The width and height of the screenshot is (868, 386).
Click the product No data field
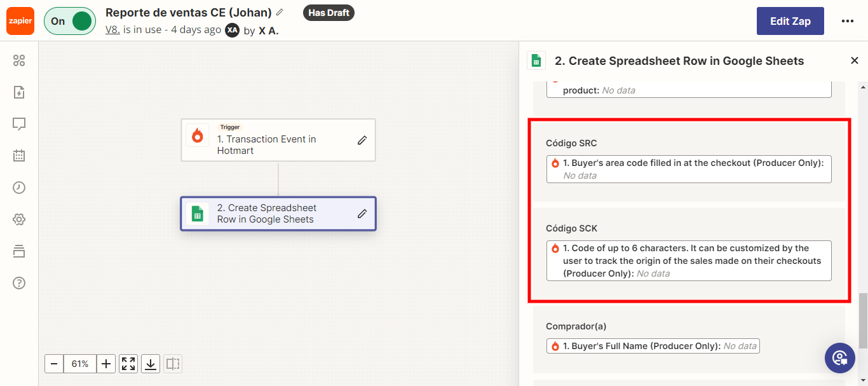click(689, 90)
